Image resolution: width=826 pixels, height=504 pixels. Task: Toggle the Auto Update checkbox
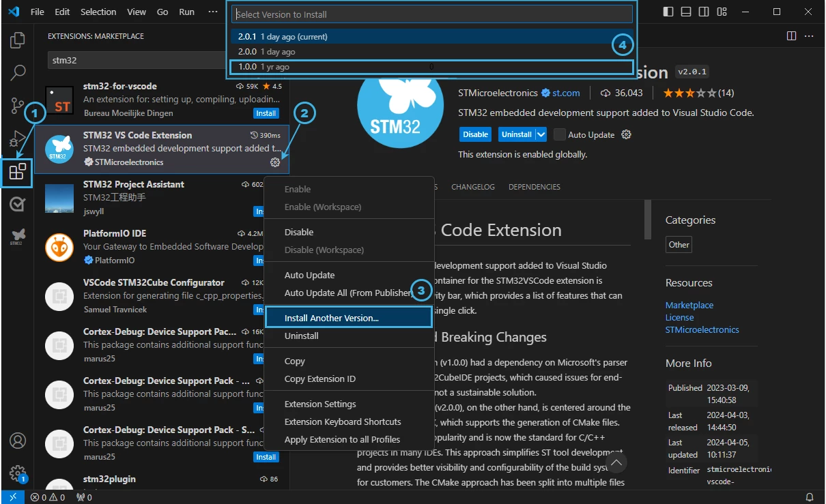point(560,134)
